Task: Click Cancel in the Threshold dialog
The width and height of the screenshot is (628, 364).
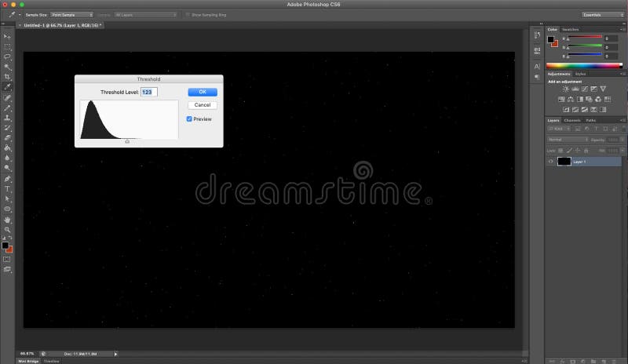Action: coord(203,105)
